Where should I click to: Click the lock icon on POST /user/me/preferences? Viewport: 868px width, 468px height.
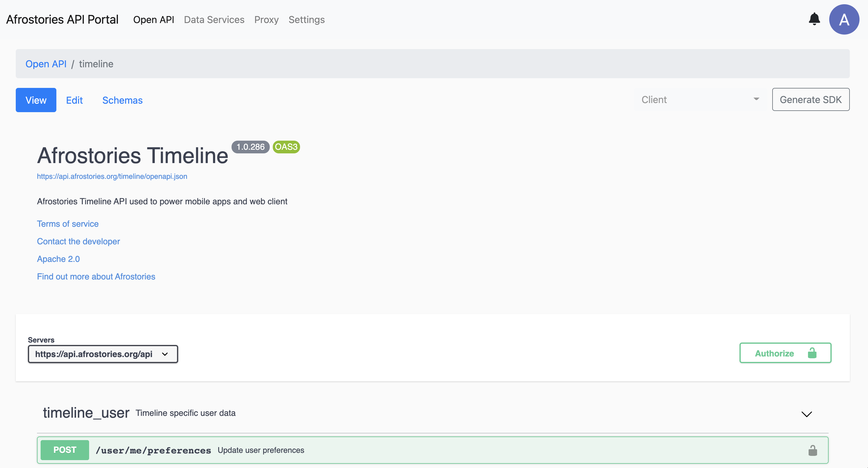tap(813, 450)
